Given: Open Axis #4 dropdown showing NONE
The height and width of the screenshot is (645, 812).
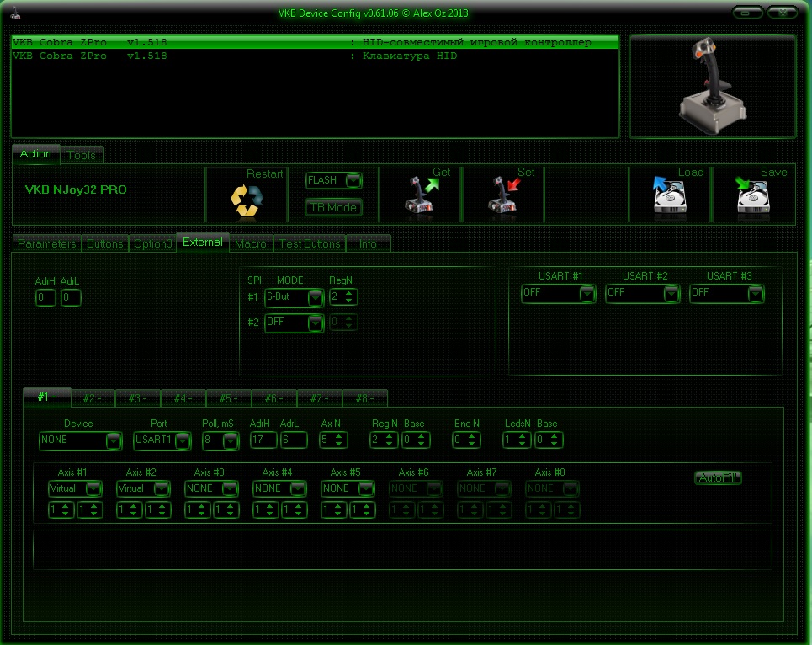Looking at the screenshot, I should (279, 488).
